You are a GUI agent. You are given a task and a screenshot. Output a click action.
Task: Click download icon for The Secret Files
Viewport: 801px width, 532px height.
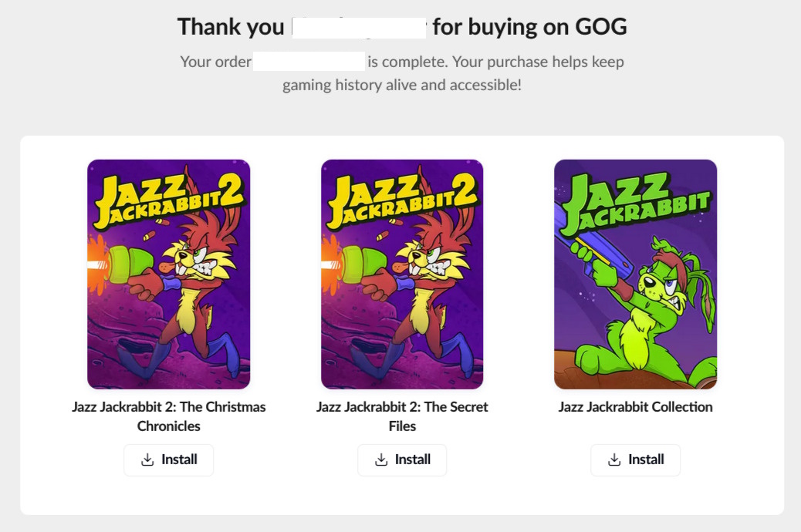381,460
